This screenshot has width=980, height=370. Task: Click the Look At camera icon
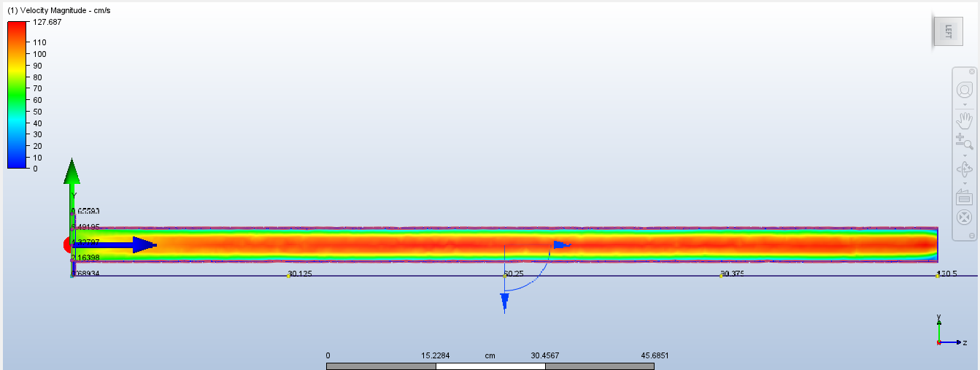point(964,197)
